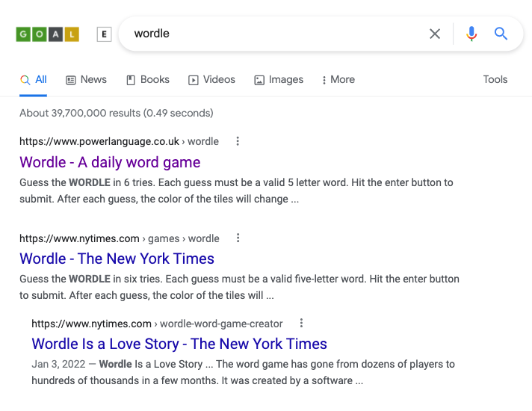The height and width of the screenshot is (411, 532).
Task: Click the 'Jan 3, 2022' snippet text
Action: [243, 372]
